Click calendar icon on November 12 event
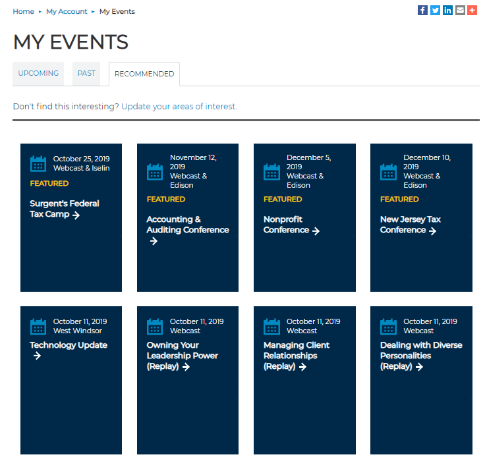 click(x=155, y=172)
